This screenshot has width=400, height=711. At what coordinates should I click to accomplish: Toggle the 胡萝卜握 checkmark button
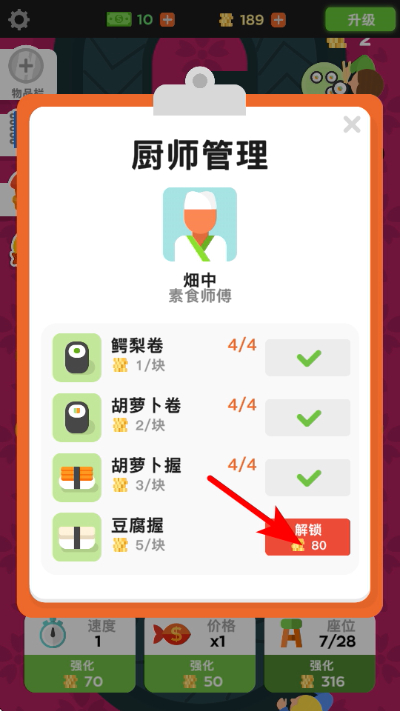tap(307, 477)
